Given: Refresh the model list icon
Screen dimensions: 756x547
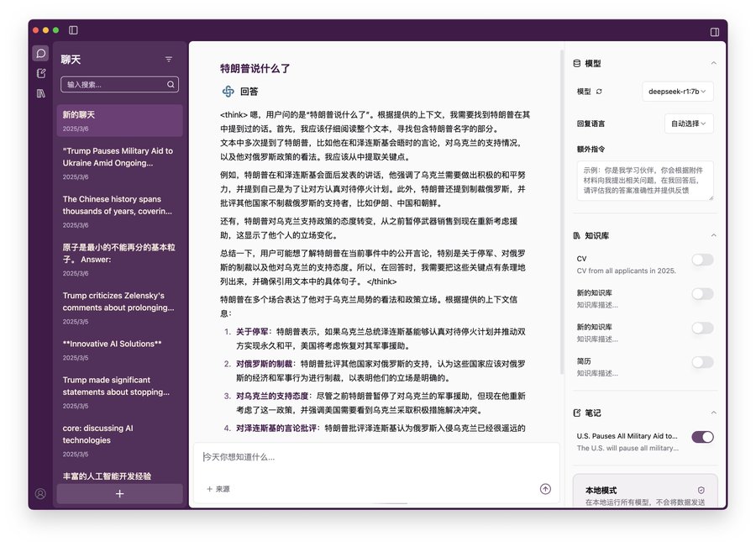Looking at the screenshot, I should [600, 92].
